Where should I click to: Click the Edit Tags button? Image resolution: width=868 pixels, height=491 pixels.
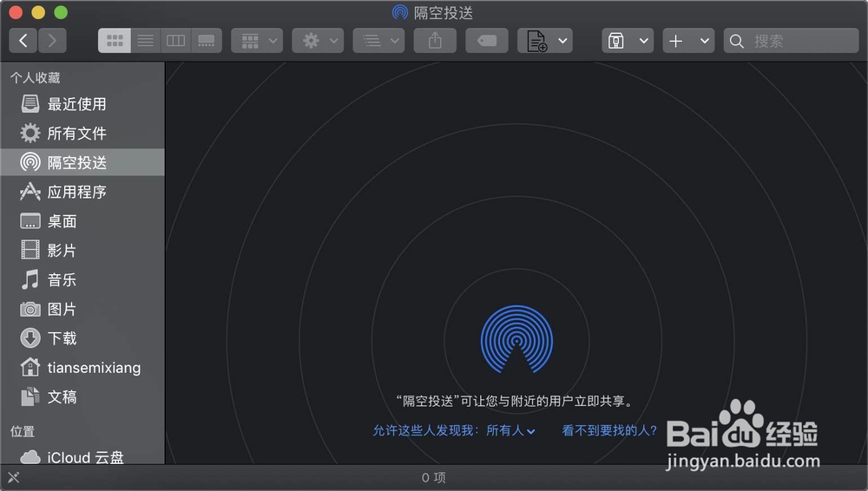click(487, 41)
